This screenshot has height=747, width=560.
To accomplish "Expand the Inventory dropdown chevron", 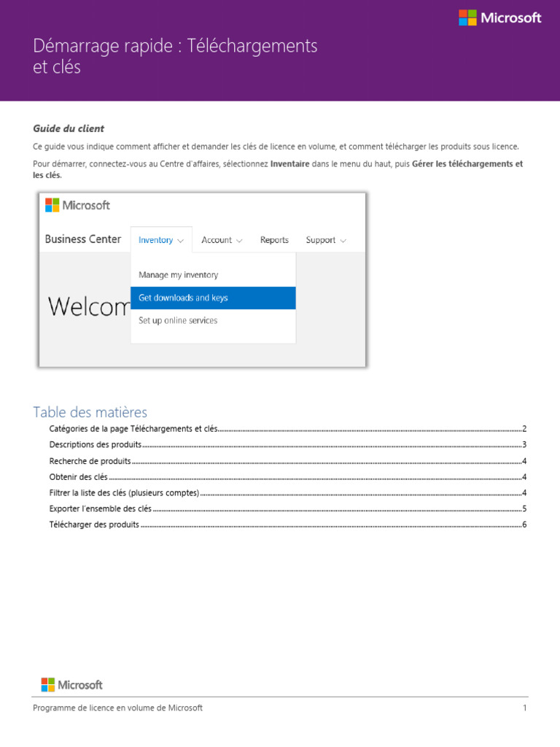I will tap(181, 241).
